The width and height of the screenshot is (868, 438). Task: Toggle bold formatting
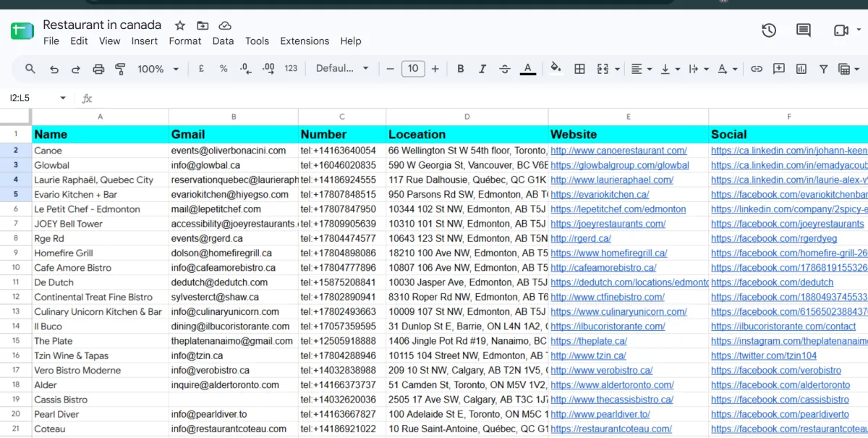click(x=460, y=69)
